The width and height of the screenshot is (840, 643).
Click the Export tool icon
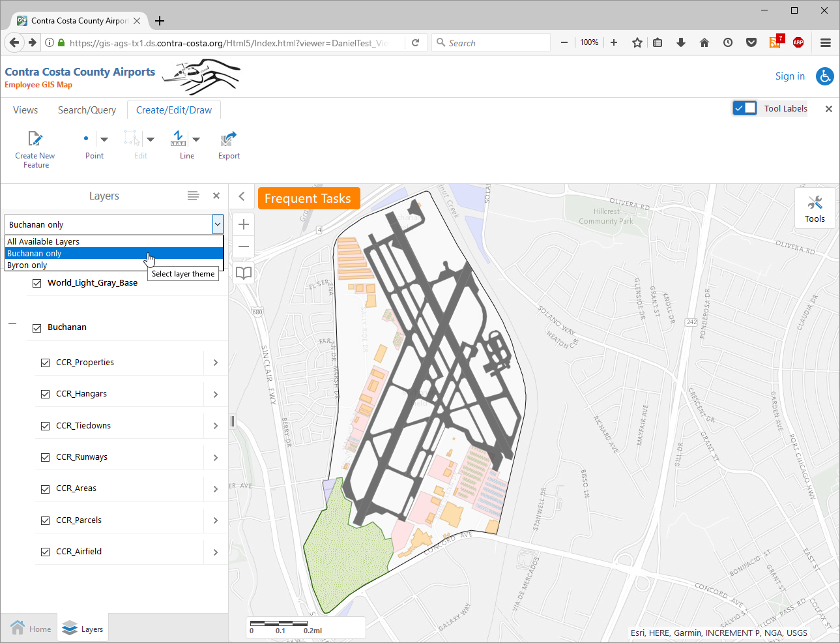coord(229,139)
